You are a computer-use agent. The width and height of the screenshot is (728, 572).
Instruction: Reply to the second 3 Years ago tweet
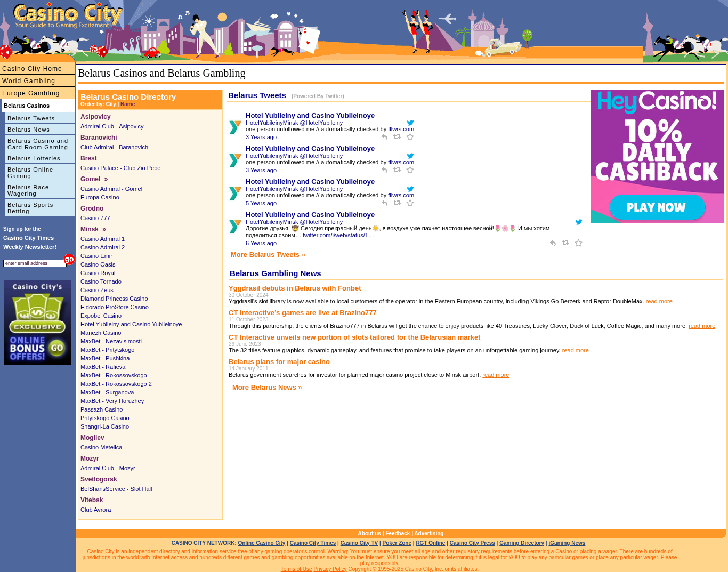tap(384, 170)
